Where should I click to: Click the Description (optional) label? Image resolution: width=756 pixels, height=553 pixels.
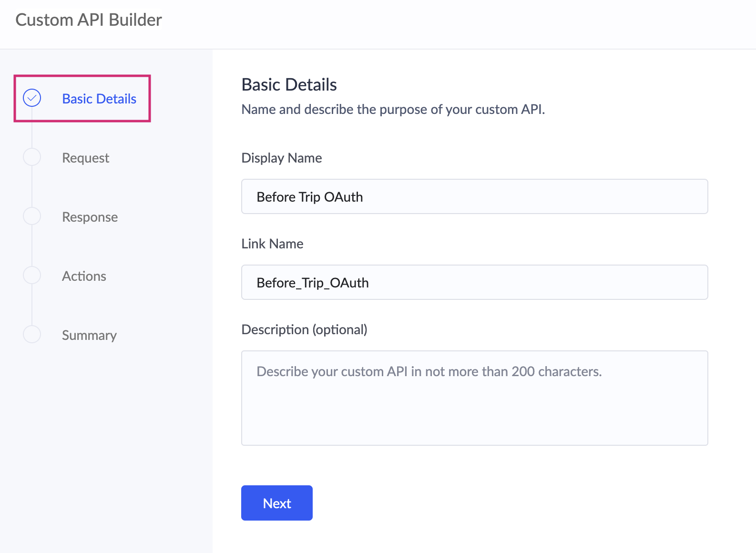[304, 329]
